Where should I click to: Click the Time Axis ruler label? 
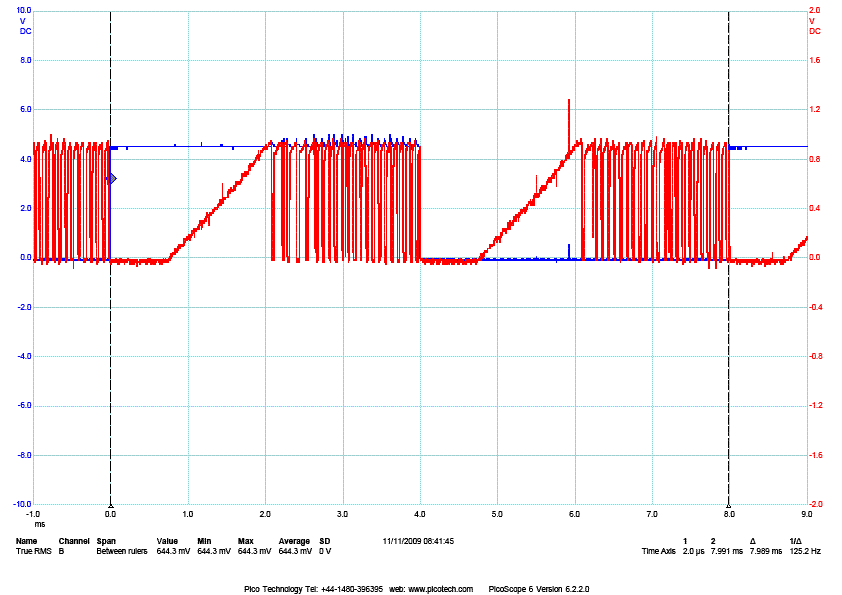[659, 551]
